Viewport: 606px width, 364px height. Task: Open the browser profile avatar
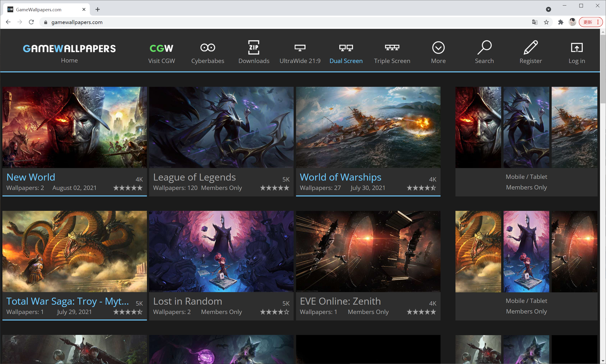click(572, 22)
